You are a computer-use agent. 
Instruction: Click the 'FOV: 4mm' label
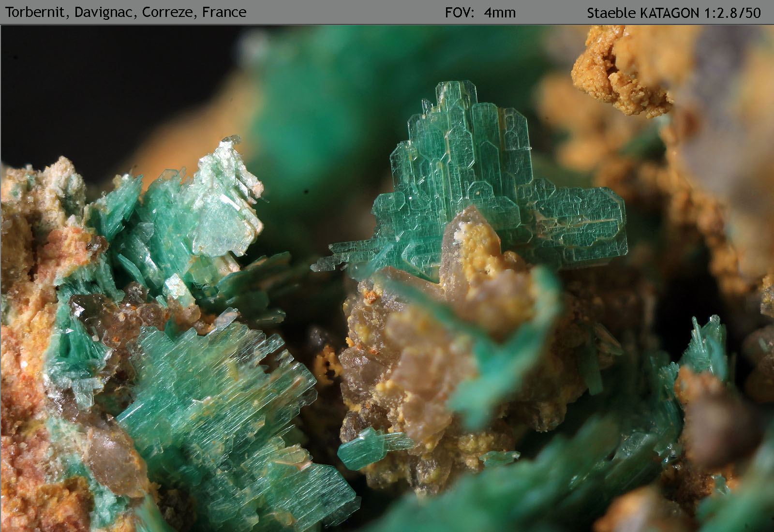480,13
